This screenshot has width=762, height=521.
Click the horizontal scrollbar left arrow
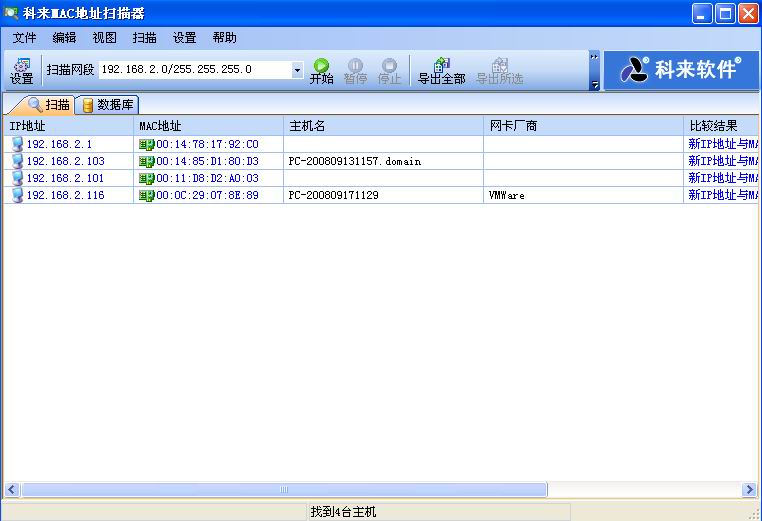pyautogui.click(x=12, y=489)
